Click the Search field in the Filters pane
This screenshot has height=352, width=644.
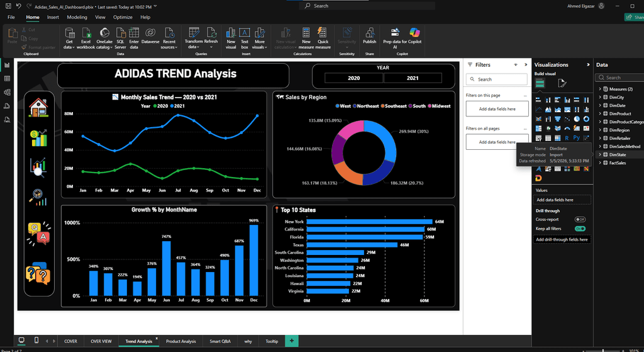point(497,79)
